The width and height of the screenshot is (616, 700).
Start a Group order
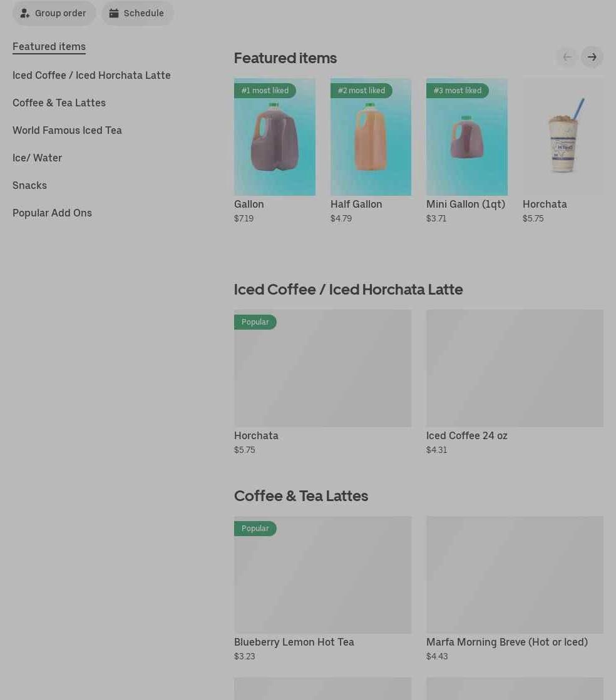[54, 13]
